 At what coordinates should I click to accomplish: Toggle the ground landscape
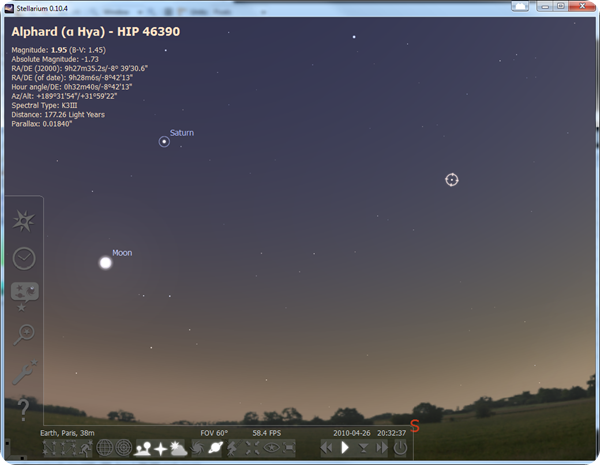coord(142,448)
